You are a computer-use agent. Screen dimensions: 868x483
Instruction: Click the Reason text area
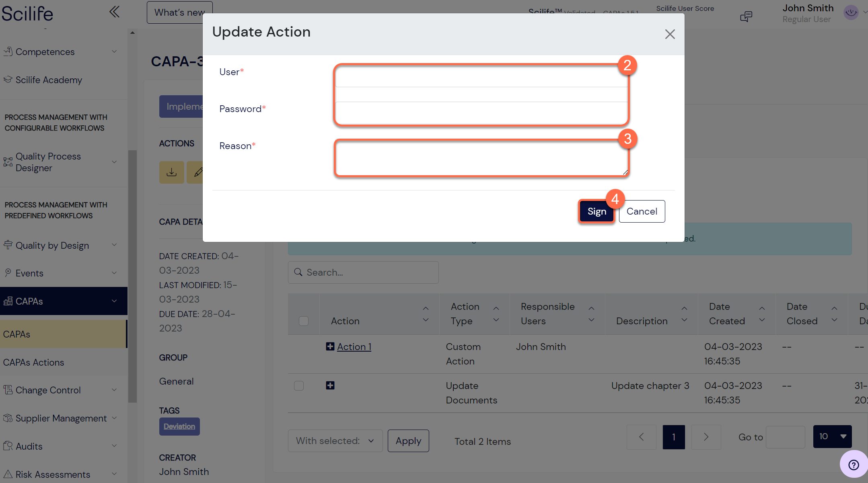(x=481, y=158)
